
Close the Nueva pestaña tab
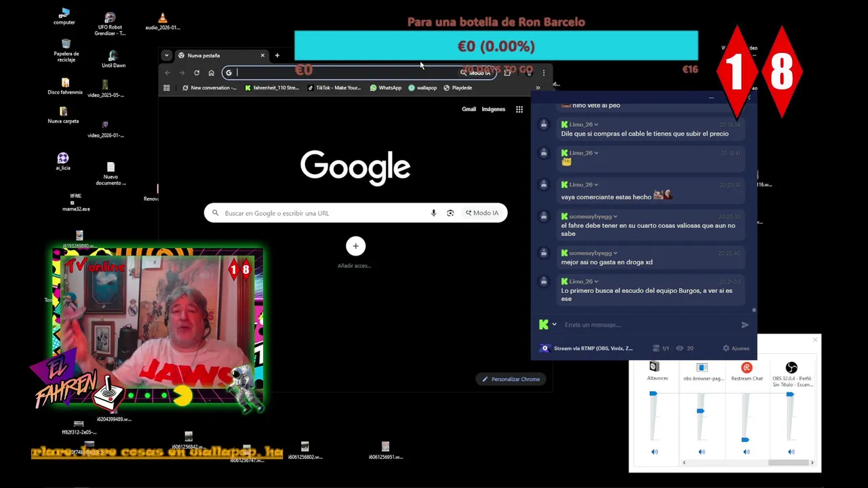[x=262, y=56]
